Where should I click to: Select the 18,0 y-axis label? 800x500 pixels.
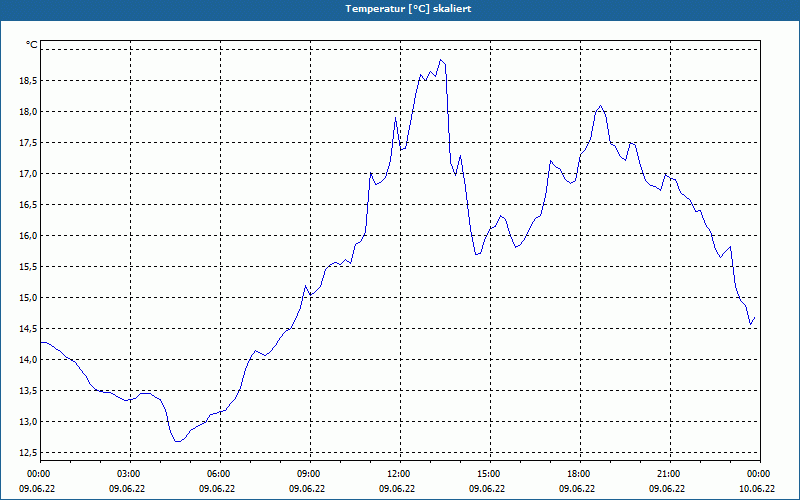[29, 112]
